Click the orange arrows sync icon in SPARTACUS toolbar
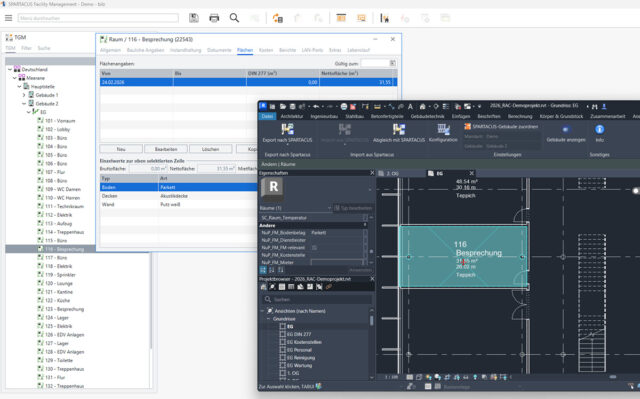 click(x=278, y=18)
